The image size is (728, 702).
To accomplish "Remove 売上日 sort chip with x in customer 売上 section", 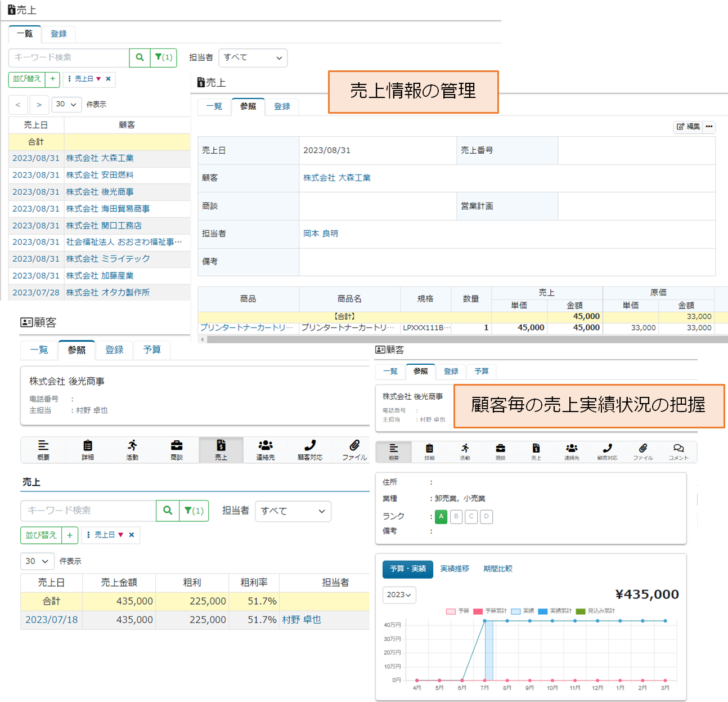I will coord(132,535).
